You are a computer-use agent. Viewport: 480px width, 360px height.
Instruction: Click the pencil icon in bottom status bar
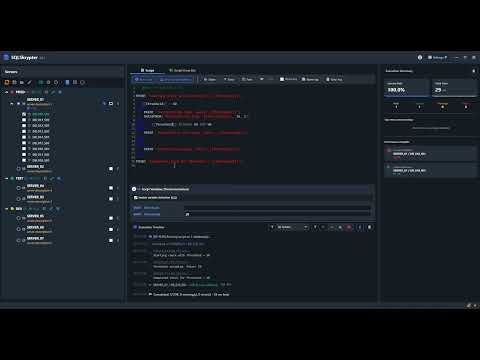pyautogui.click(x=469, y=305)
